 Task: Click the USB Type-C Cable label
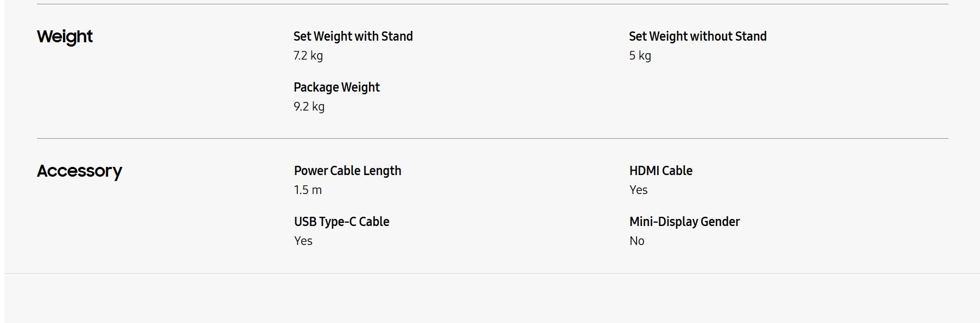coord(342,222)
